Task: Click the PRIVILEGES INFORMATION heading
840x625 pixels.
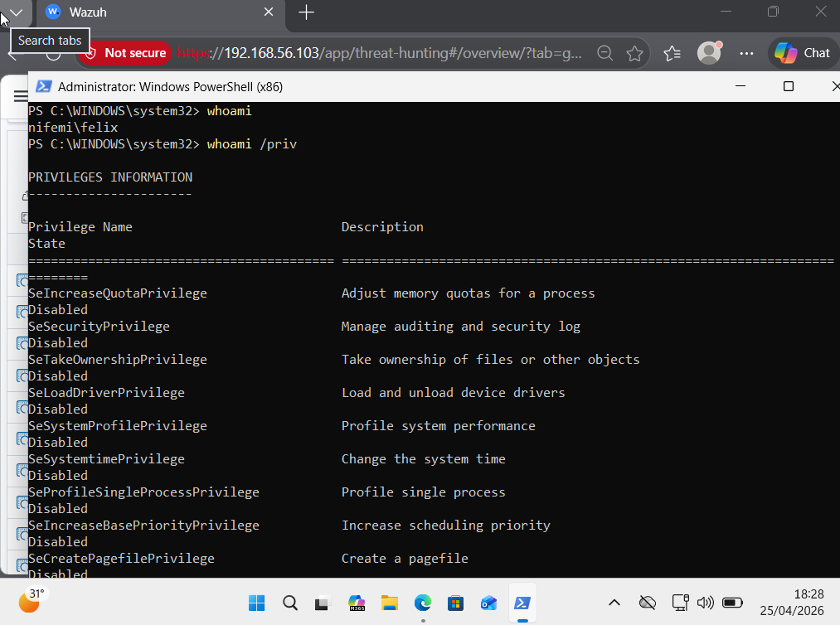Action: point(109,177)
